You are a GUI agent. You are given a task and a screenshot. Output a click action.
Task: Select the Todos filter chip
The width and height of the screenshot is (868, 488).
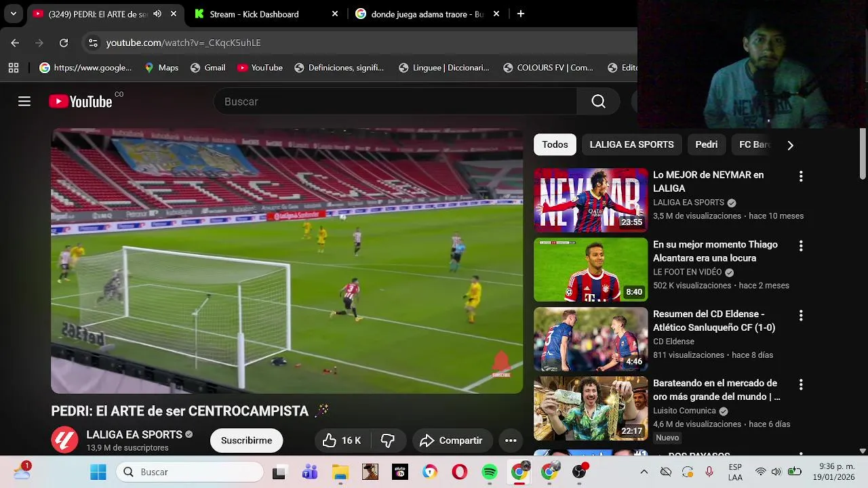click(x=555, y=144)
